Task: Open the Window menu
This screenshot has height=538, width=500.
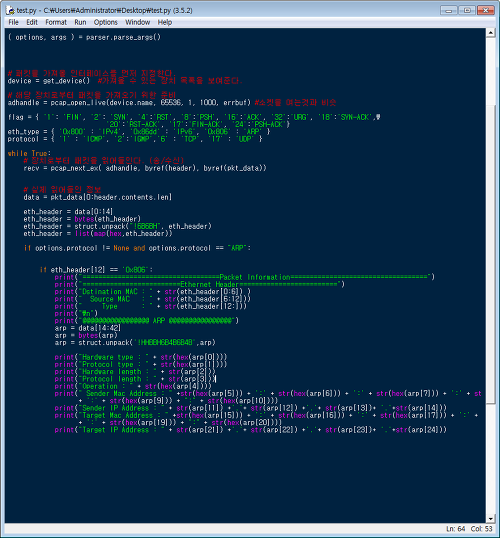Action: (138, 22)
